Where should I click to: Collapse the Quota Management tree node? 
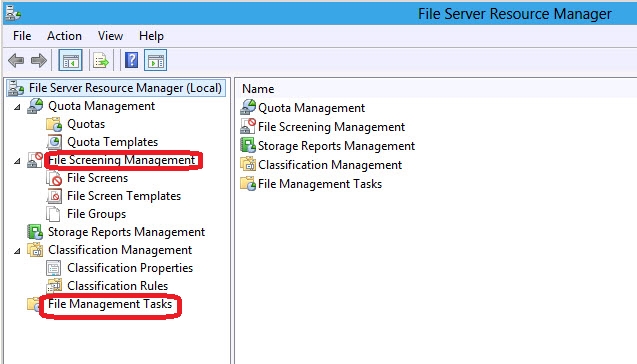tap(17, 107)
